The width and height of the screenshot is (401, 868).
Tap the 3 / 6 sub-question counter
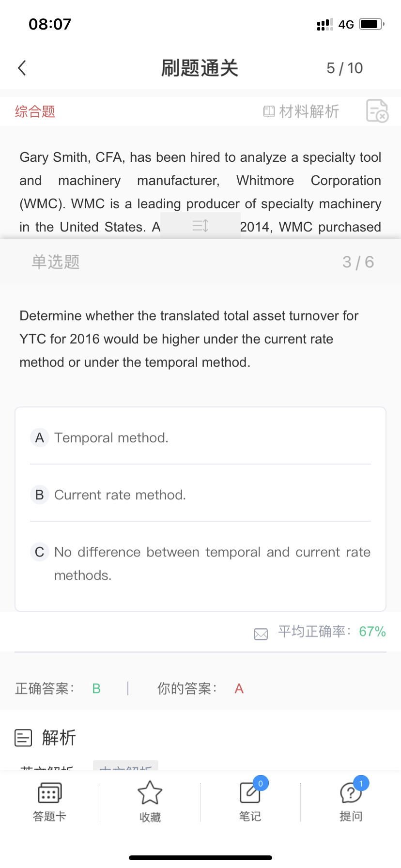[x=358, y=262]
